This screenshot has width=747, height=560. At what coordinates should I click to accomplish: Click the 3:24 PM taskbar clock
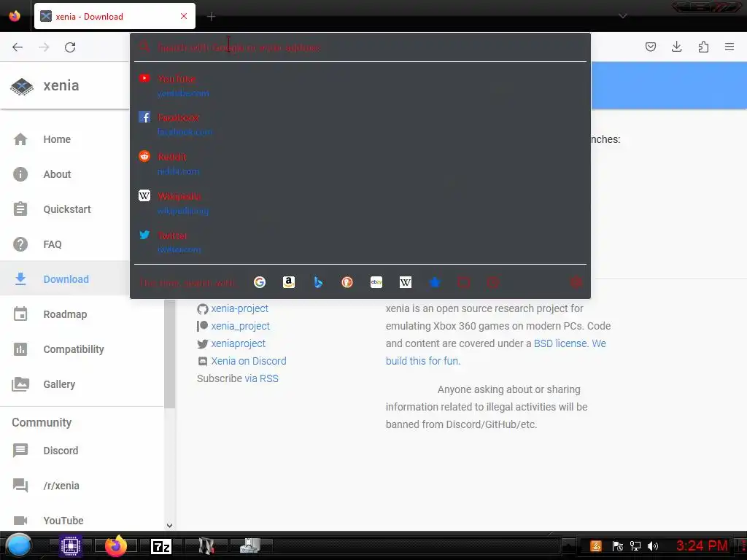703,545
